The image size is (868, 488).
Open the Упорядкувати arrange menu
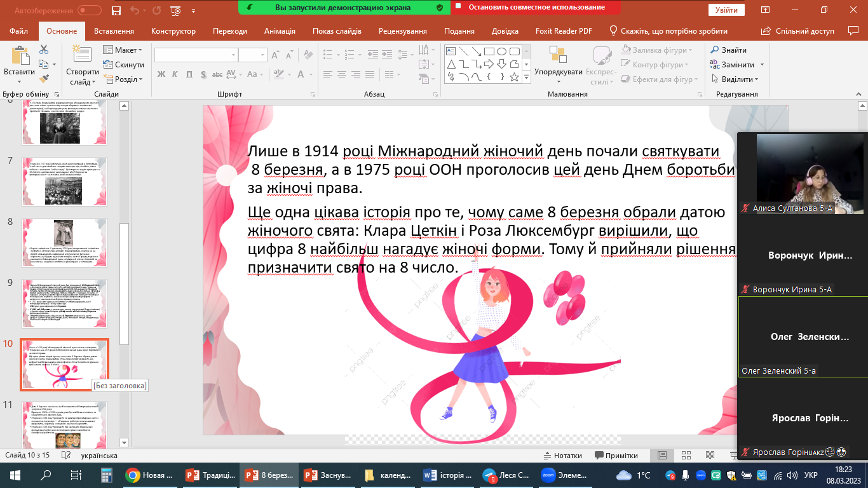(x=558, y=64)
